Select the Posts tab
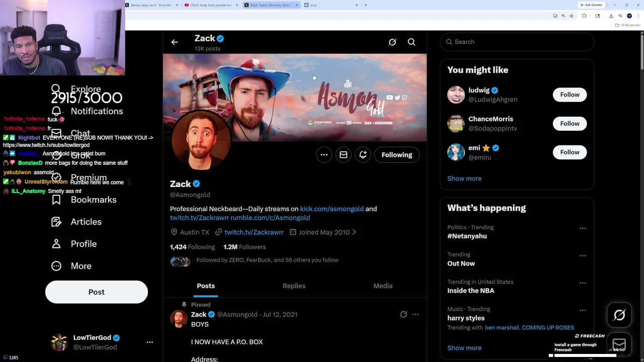Image resolution: width=644 pixels, height=362 pixels. click(x=206, y=286)
